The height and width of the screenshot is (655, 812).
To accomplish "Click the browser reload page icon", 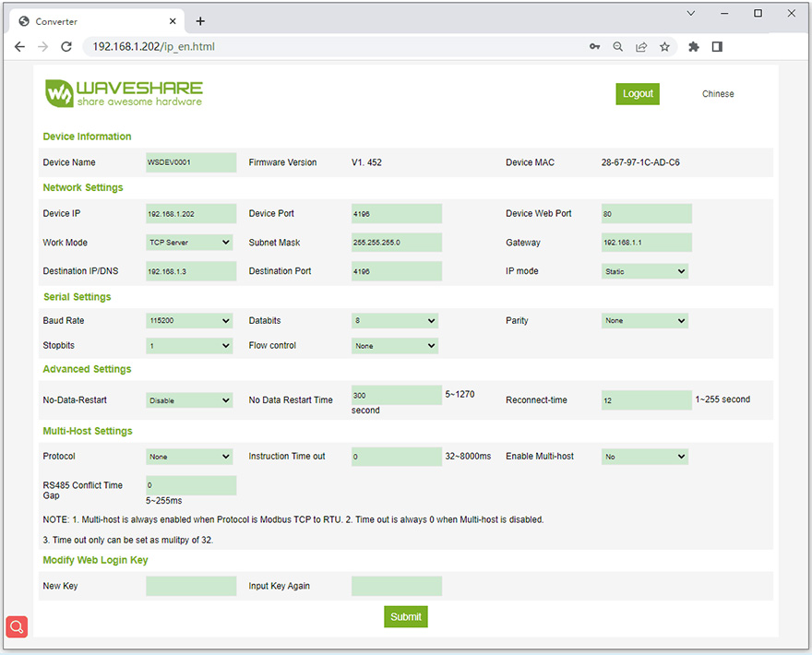I will (66, 46).
